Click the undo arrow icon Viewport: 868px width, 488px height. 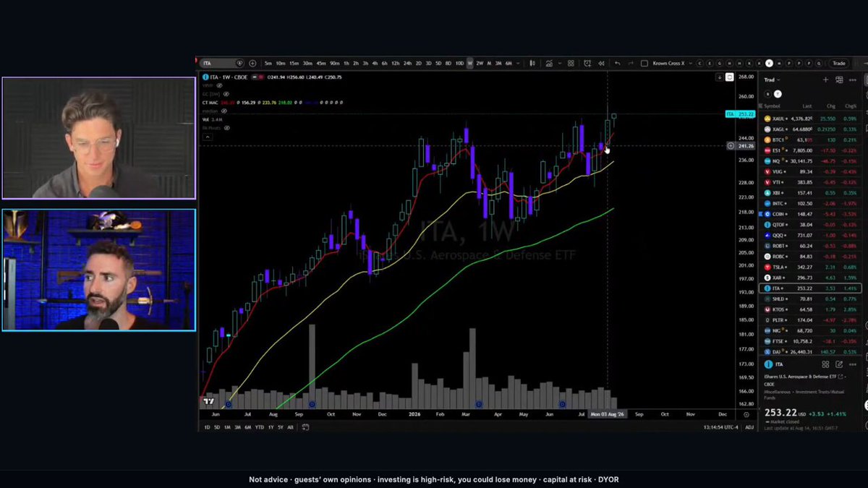click(618, 63)
